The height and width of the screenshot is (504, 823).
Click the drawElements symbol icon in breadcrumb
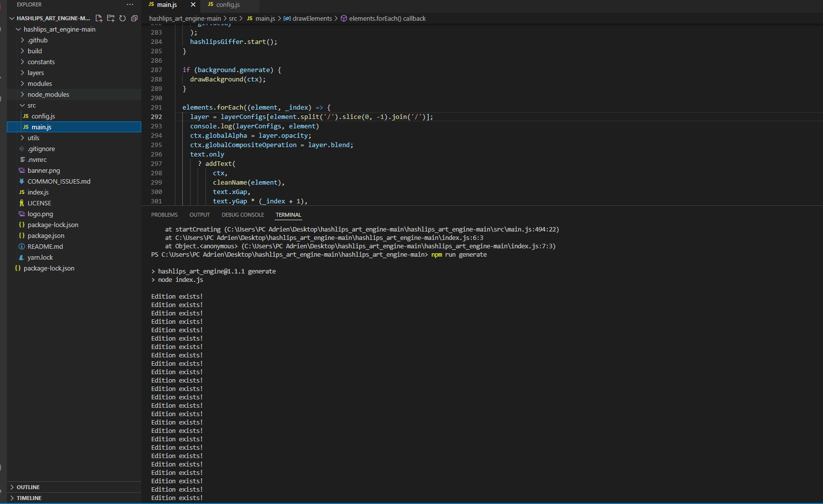pyautogui.click(x=287, y=18)
